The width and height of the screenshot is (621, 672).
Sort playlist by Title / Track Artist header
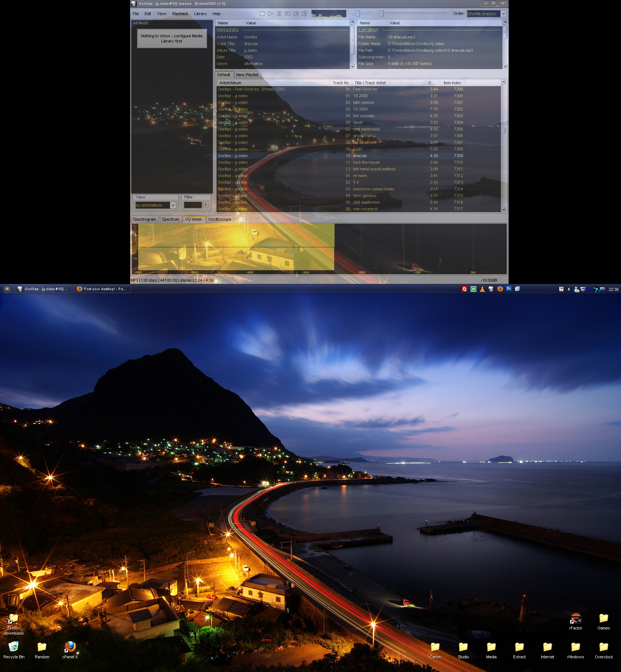tap(388, 83)
